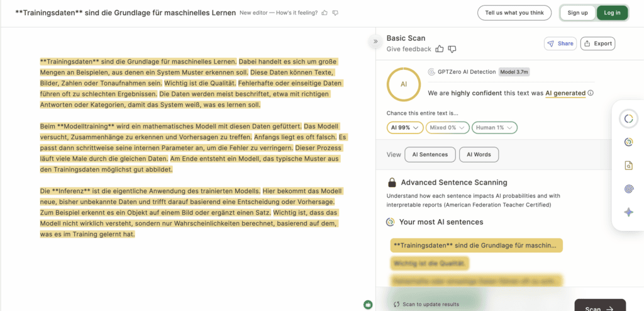644x311 pixels.
Task: Click the Model 3.7m badge
Action: [514, 72]
